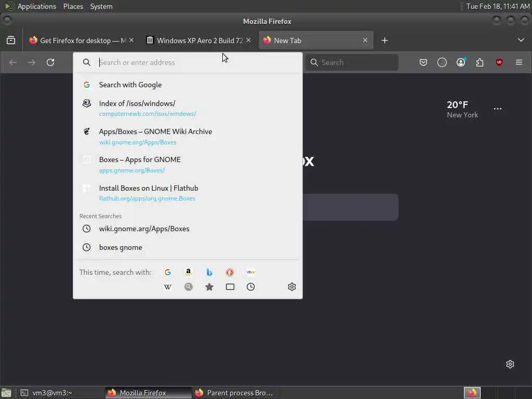This screenshot has width=532, height=399.
Task: Save page to Pocket icon
Action: 423,62
